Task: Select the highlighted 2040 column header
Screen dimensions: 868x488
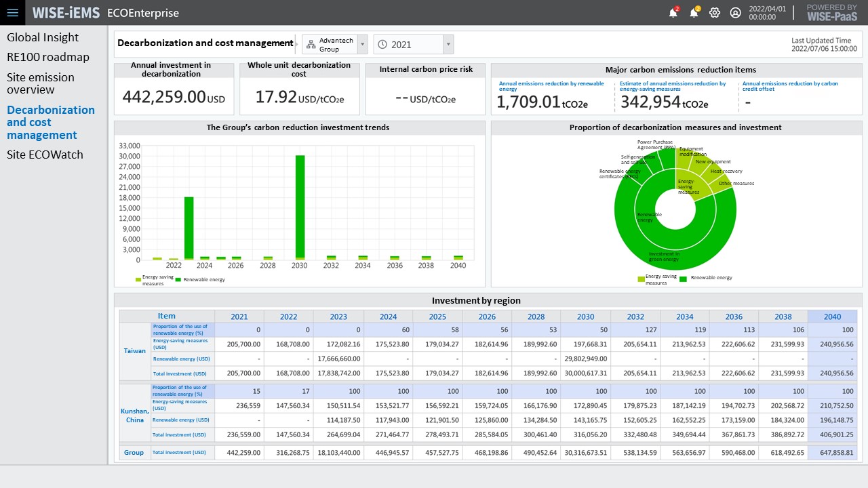Action: click(833, 317)
